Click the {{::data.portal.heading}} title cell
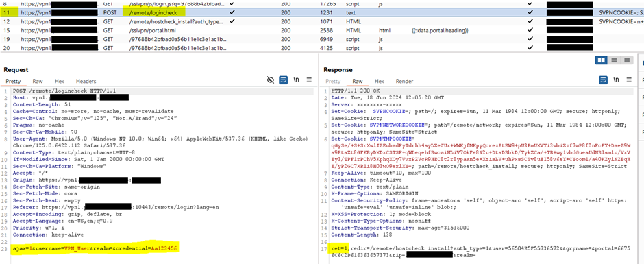This screenshot has width=644, height=264. (439, 30)
